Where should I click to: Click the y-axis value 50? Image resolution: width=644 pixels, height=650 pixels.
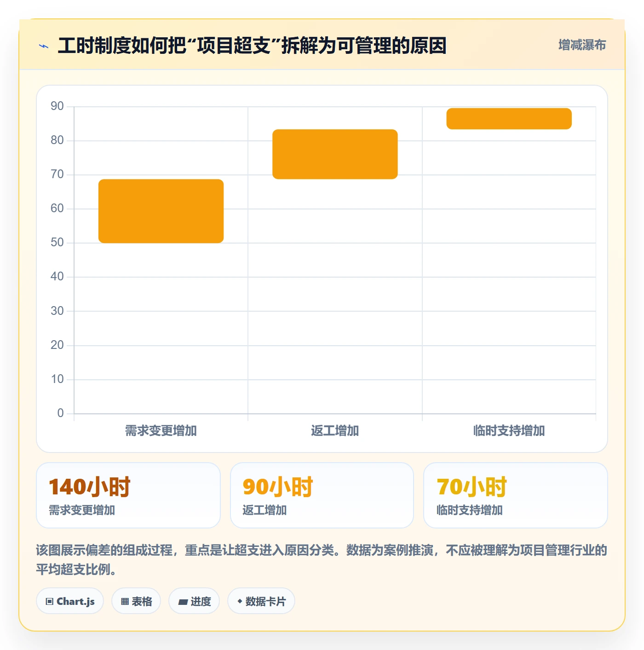57,243
